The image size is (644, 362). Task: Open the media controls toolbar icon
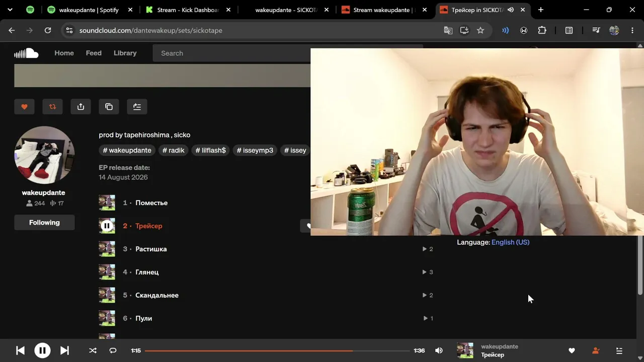[596, 30]
